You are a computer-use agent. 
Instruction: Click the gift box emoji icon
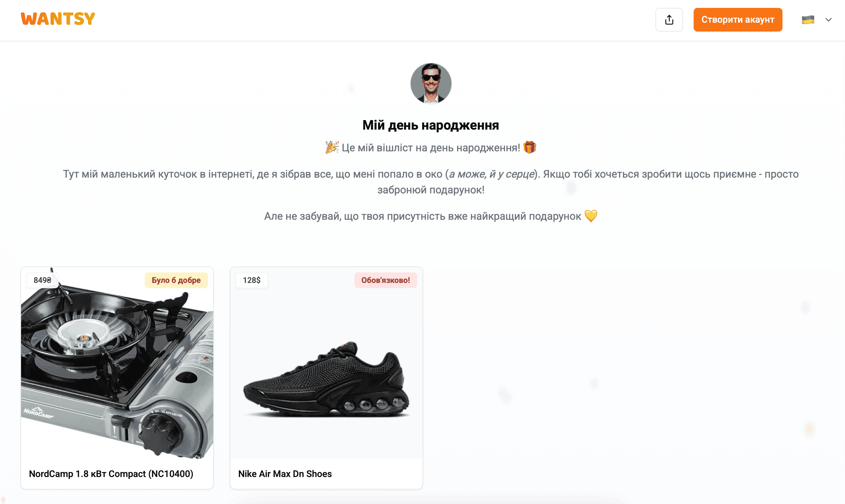point(529,147)
